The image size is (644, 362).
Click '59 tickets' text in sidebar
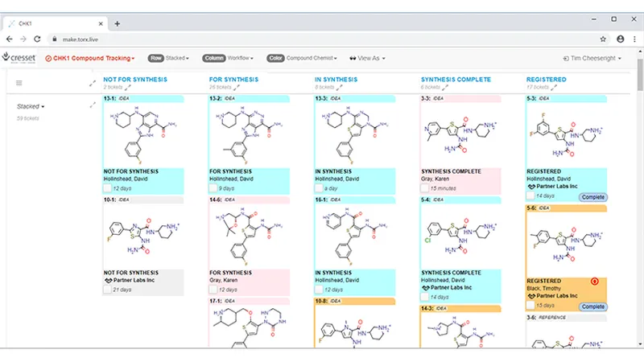pyautogui.click(x=28, y=118)
